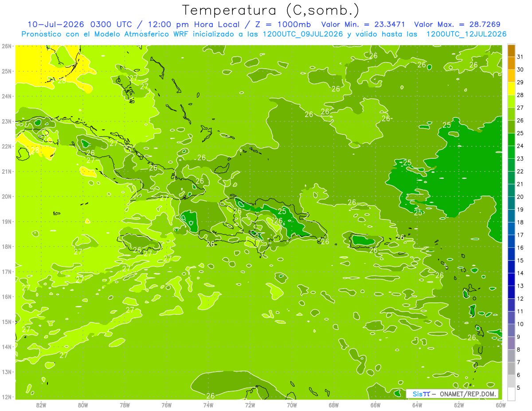
Task: Click the "20" label on the color scale
Action: tap(520, 197)
